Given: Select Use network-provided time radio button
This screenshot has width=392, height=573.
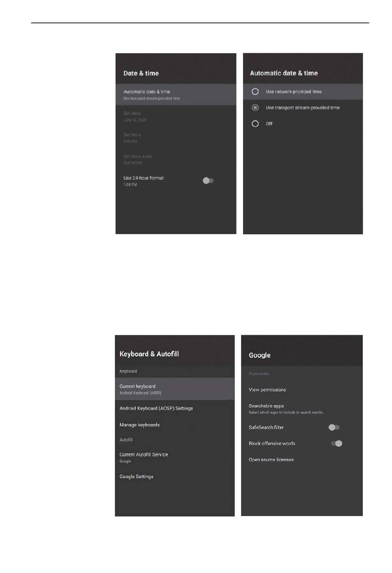Looking at the screenshot, I should coord(255,92).
